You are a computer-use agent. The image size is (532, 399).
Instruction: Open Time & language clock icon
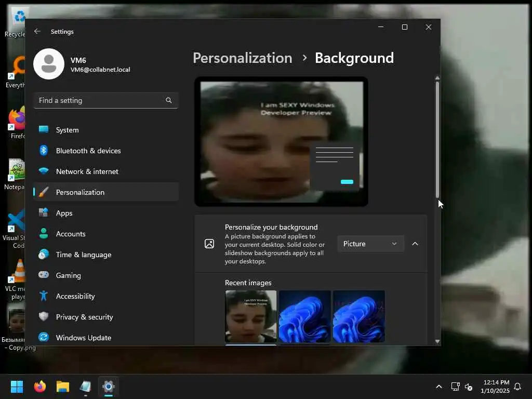point(44,254)
